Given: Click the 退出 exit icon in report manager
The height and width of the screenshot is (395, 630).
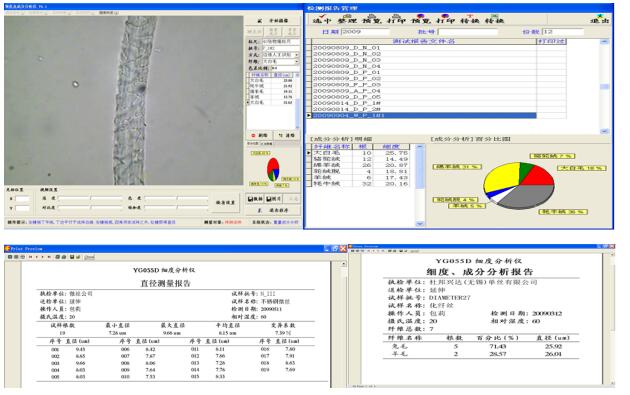Looking at the screenshot, I should tap(599, 18).
